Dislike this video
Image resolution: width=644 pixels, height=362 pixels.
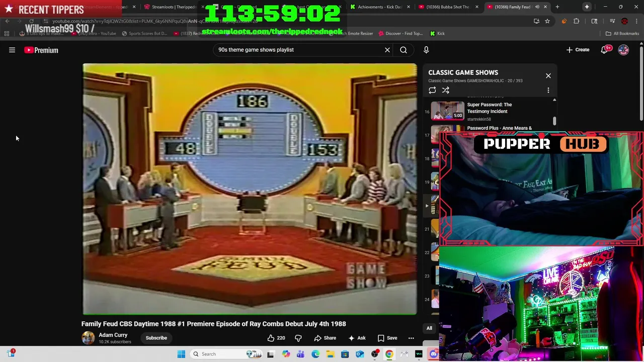point(298,338)
